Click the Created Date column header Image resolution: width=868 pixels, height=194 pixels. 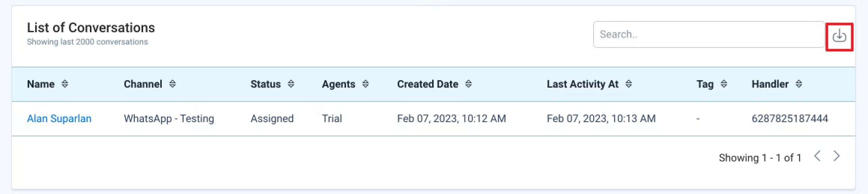click(428, 84)
